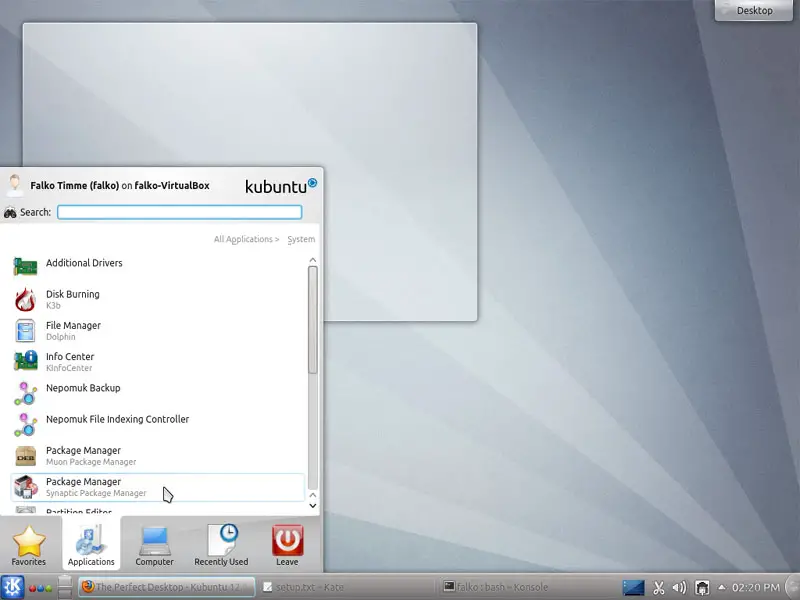Go back to All Applications breadcrumb

click(246, 239)
